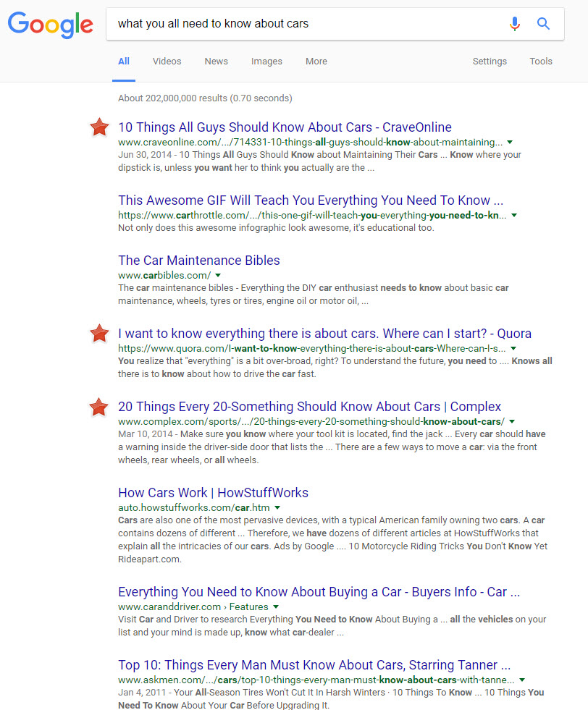Click the auto.howstuffworks.com/car.htm URL text
This screenshot has width=588, height=710.
click(x=194, y=507)
